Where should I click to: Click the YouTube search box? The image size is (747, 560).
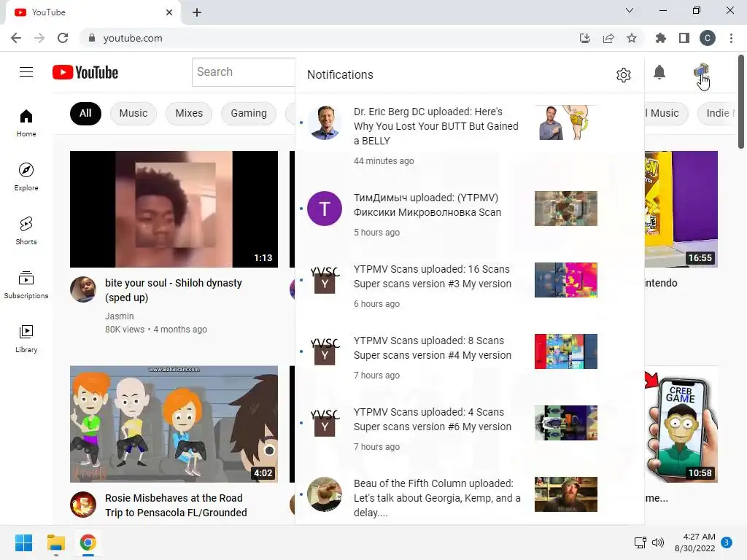[244, 72]
